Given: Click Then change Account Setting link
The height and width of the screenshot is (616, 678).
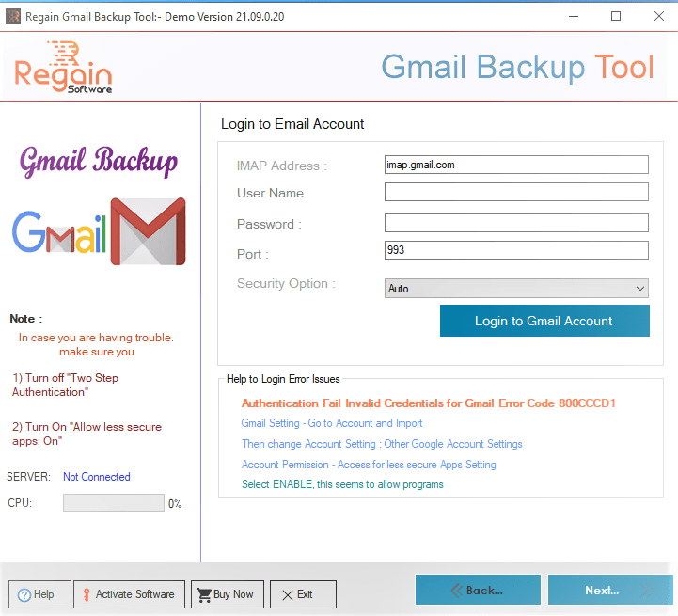Looking at the screenshot, I should coord(382,444).
